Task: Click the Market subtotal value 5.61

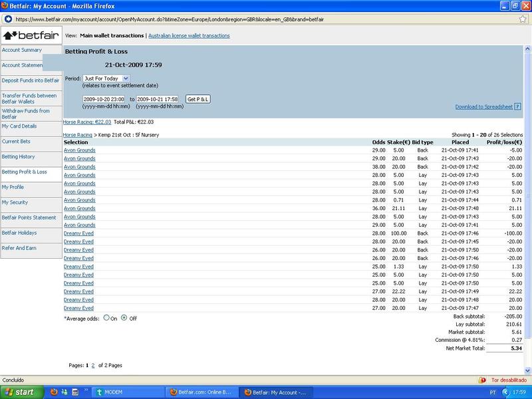Action: (517, 332)
